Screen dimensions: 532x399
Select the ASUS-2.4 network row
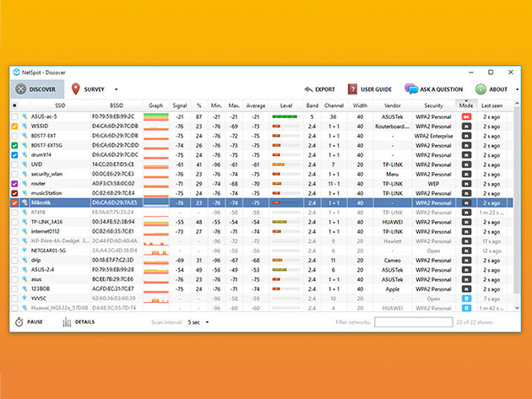tap(261, 270)
